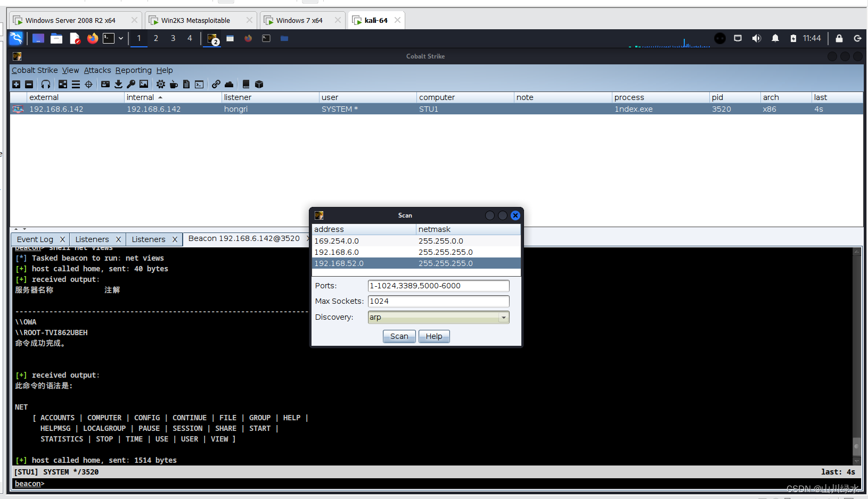The width and height of the screenshot is (868, 499).
Task: Click the beacon> command input line
Action: (437, 484)
